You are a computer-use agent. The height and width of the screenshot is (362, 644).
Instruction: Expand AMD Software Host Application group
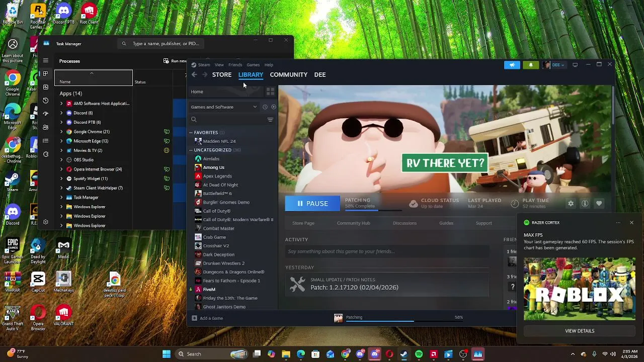pyautogui.click(x=61, y=104)
